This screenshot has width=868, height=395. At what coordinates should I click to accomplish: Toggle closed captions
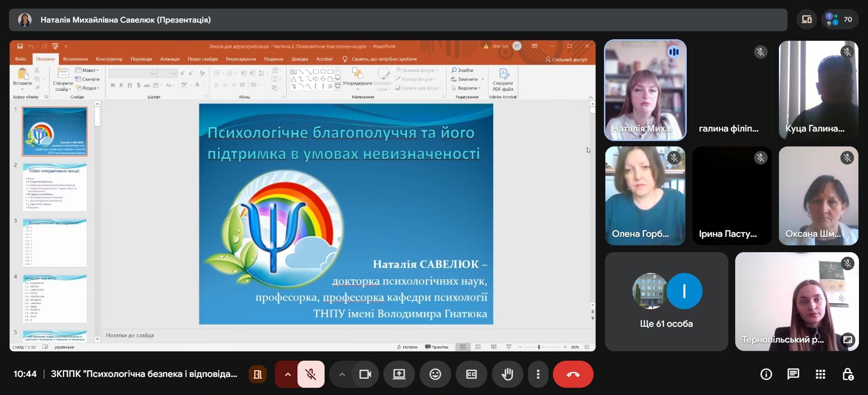point(471,374)
